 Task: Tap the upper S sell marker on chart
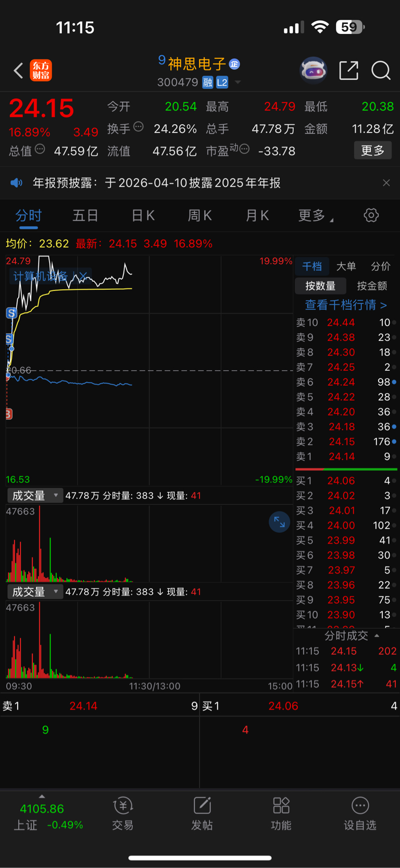pos(11,313)
